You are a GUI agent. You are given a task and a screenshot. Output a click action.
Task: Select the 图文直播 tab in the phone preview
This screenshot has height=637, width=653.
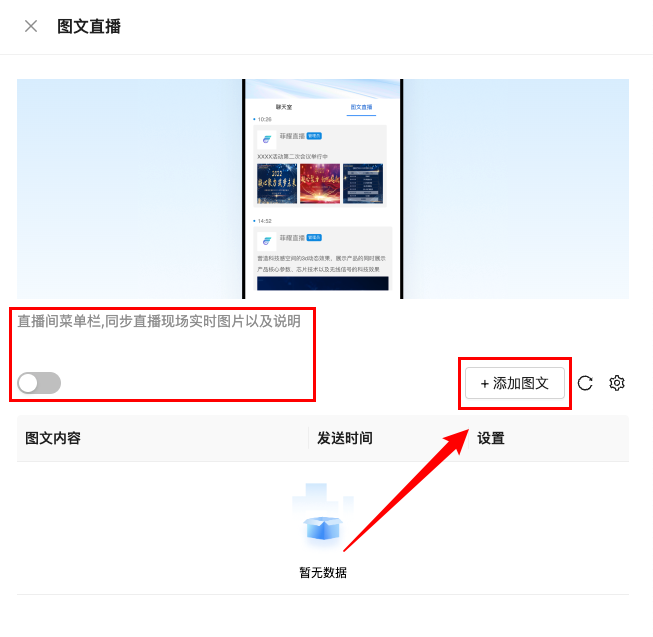coord(361,107)
